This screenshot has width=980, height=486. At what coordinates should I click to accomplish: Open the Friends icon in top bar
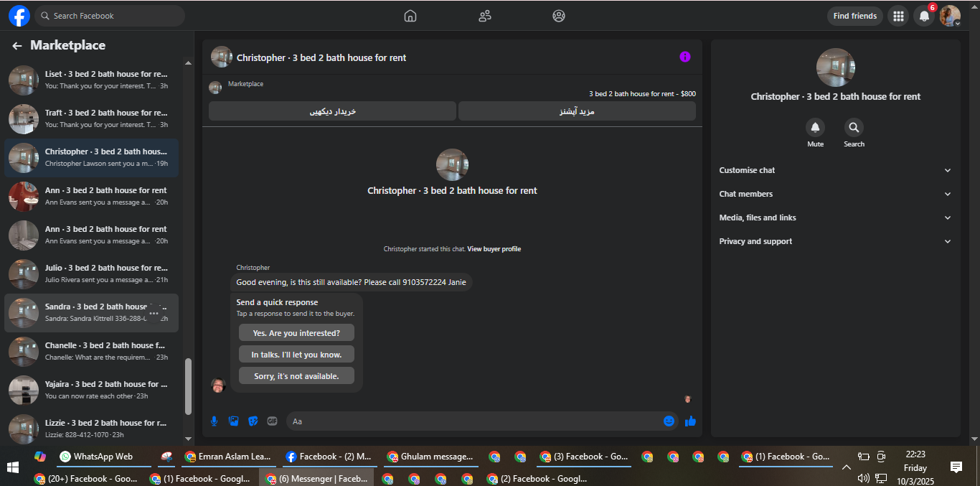click(485, 16)
